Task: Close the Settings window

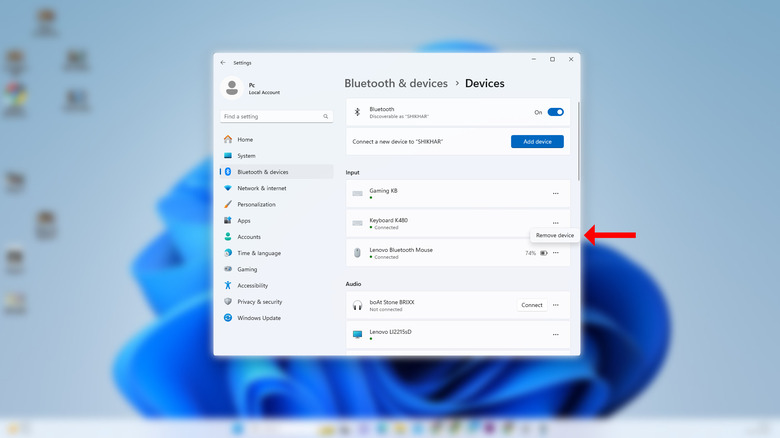Action: coord(571,59)
